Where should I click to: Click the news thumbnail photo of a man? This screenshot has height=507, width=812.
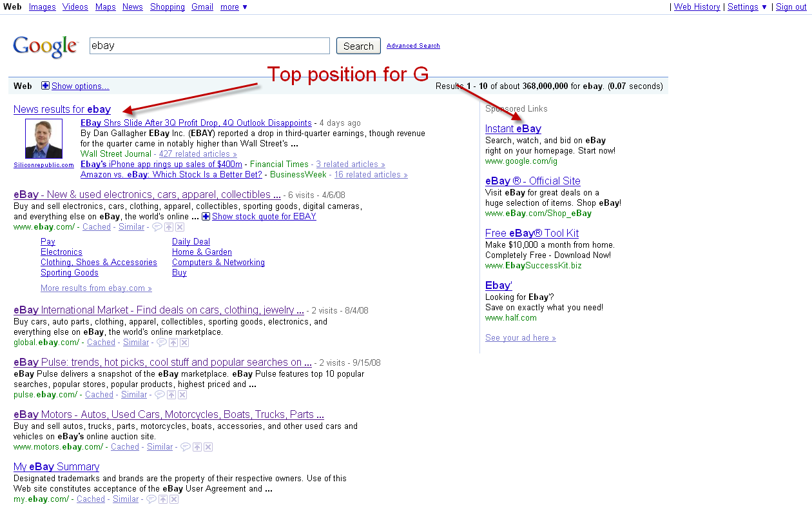44,139
